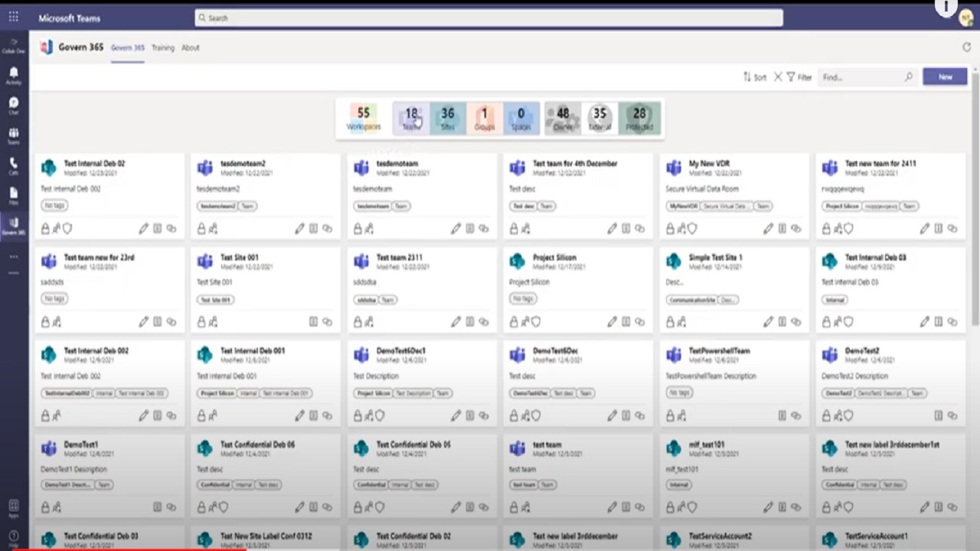Screen dimensions: 980x551
Task: Open the My New VDR workspace title
Action: tap(708, 163)
